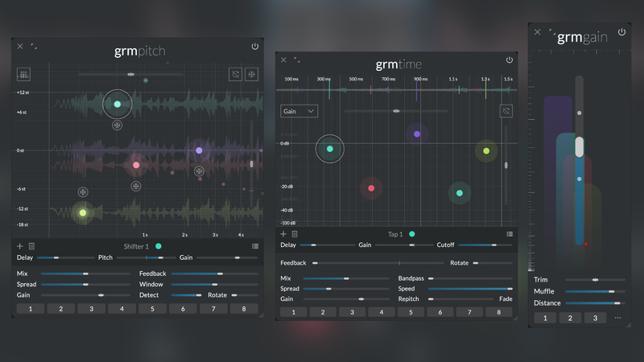Add a new shifter with the plus icon

[x=20, y=246]
